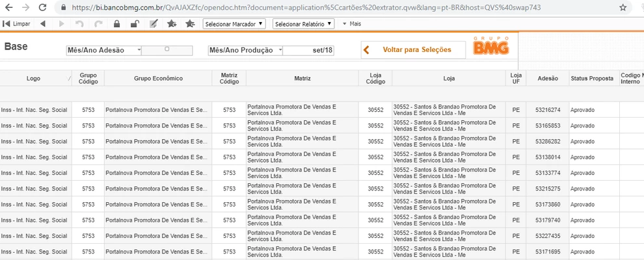644x260 pixels.
Task: Click the Adesão column header
Action: (548, 79)
